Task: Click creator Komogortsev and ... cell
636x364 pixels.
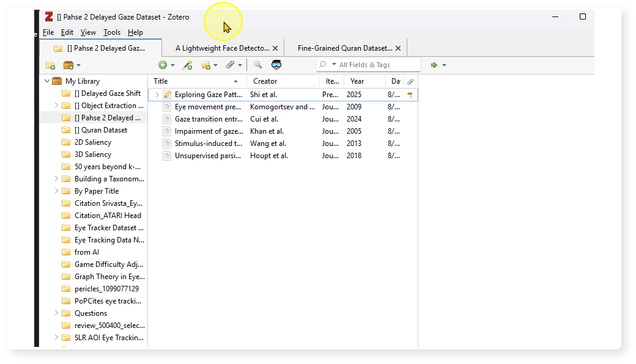Action: point(283,107)
